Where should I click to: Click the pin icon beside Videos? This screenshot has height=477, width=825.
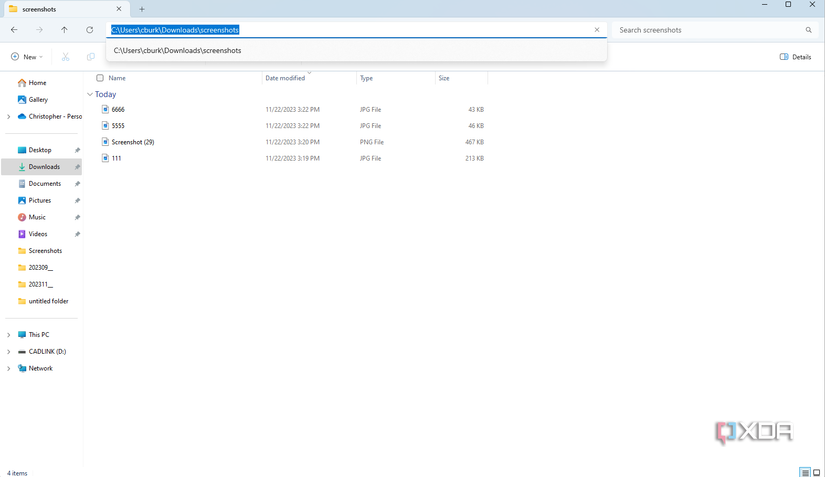click(x=77, y=235)
